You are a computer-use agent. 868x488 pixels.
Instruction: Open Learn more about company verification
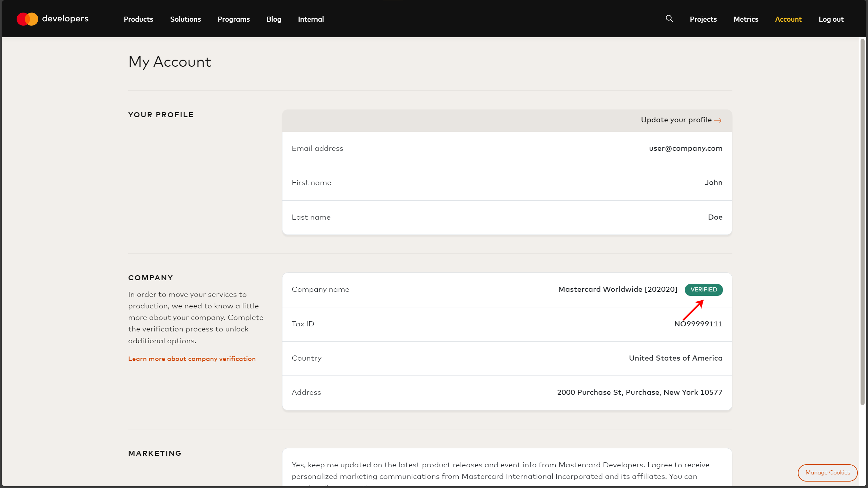click(192, 359)
